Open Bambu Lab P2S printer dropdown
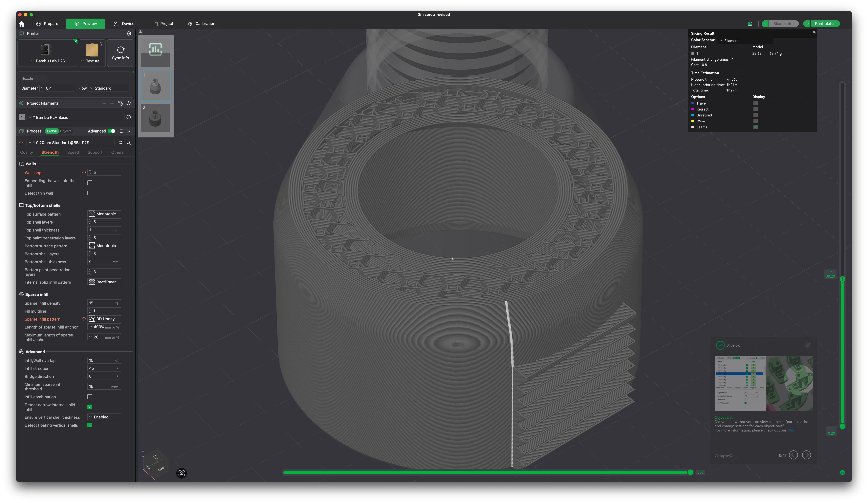The height and width of the screenshot is (503, 868). [x=48, y=61]
